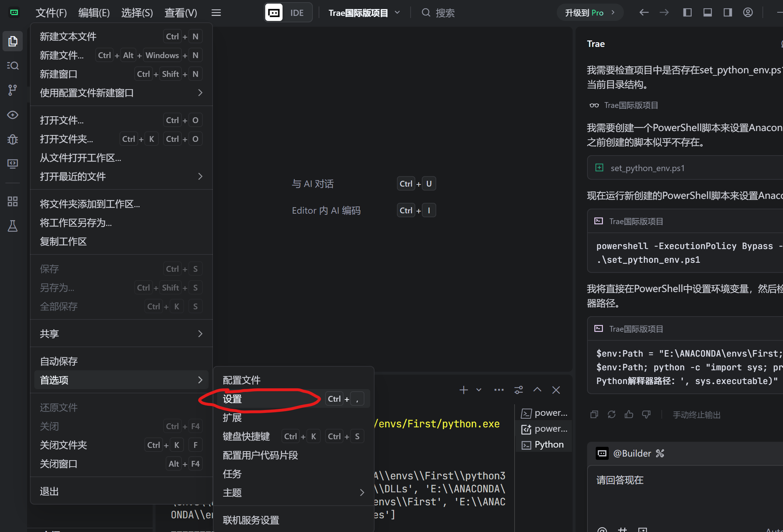783x532 pixels.
Task: Create new terminal with the plus icon
Action: tap(464, 390)
